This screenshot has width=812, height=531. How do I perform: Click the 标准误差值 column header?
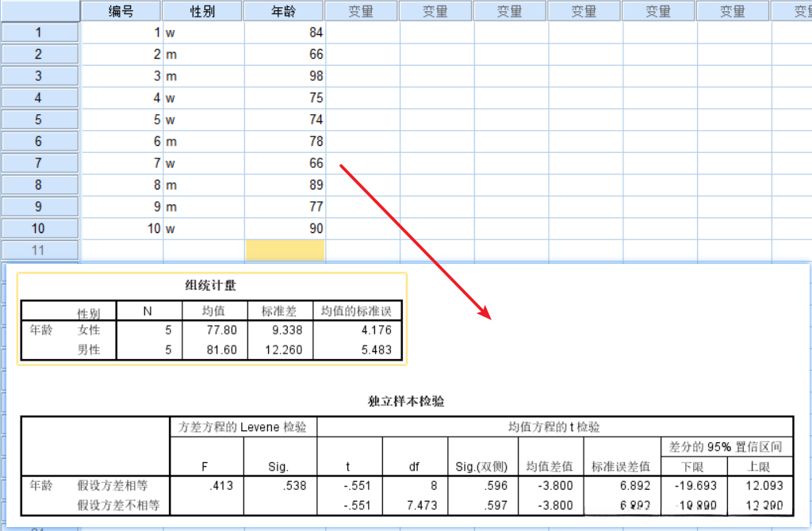pos(620,466)
